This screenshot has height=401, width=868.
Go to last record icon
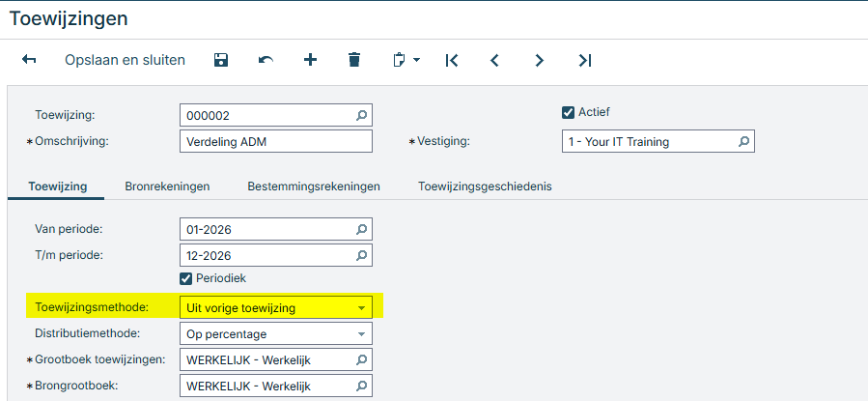coord(584,60)
